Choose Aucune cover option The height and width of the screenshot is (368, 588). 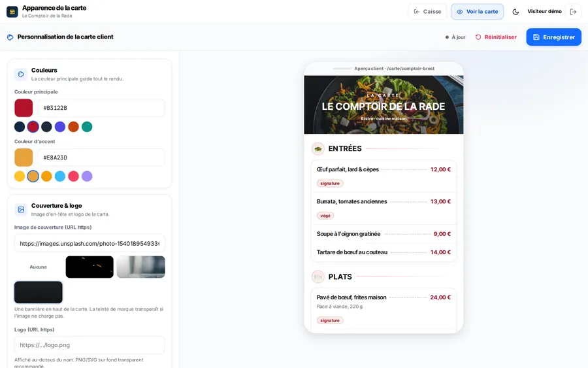[x=39, y=267]
